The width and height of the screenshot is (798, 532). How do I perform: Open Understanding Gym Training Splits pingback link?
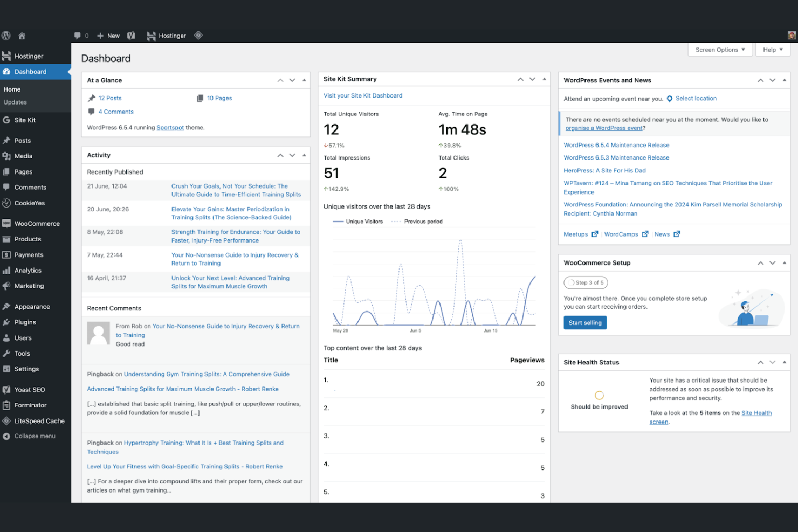click(207, 374)
